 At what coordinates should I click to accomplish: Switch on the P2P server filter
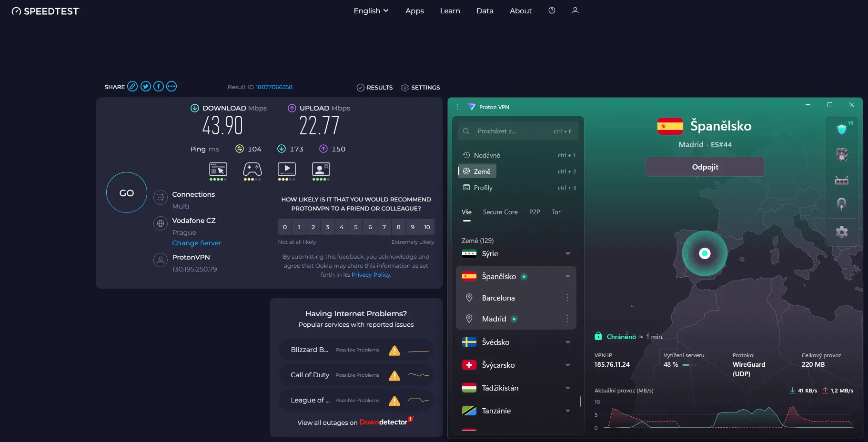[534, 212]
